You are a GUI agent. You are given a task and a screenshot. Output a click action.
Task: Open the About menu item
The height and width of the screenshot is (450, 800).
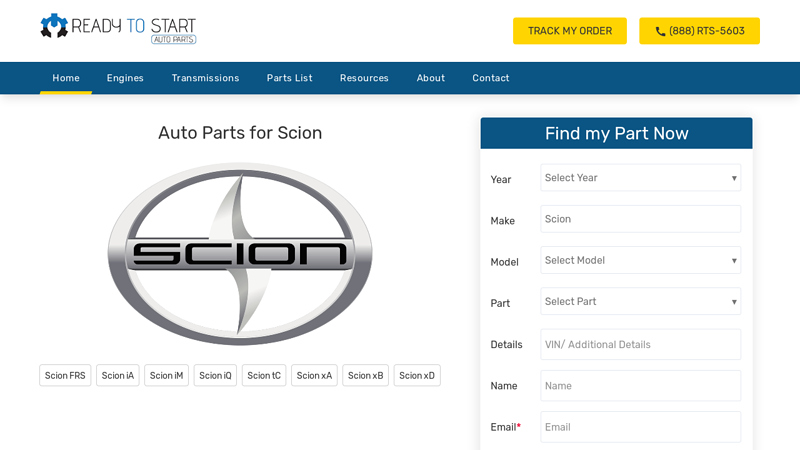tap(431, 78)
